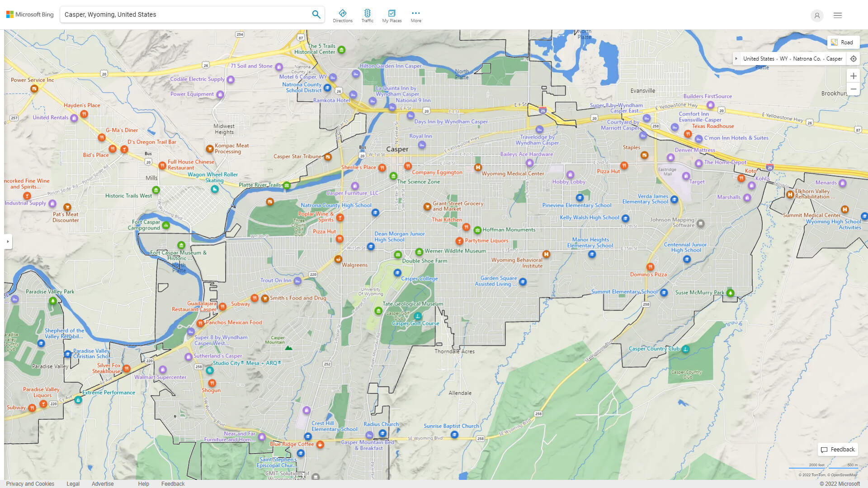
Task: Click the locate me icon
Action: tap(853, 59)
